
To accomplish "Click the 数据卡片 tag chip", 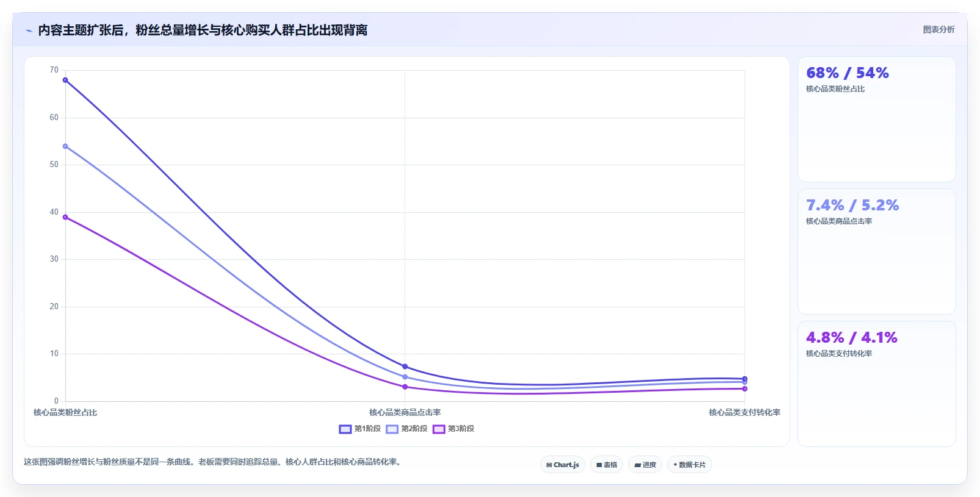I will pos(690,465).
